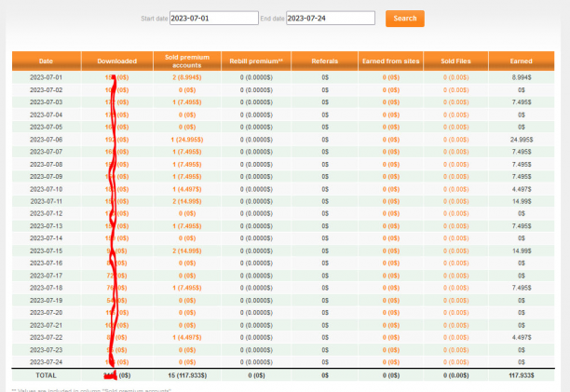Screen dimensions: 570x392
Task: Click referals 0$ cell for 2023-07-13
Action: (325, 226)
